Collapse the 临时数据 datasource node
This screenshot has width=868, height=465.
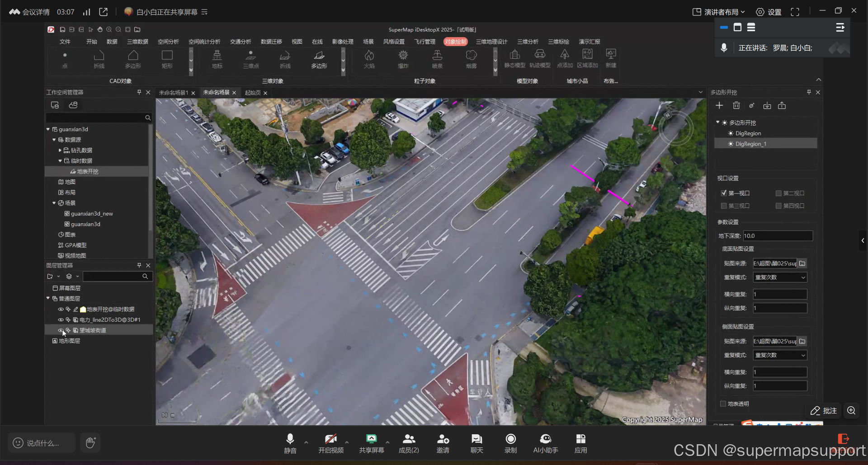click(60, 160)
